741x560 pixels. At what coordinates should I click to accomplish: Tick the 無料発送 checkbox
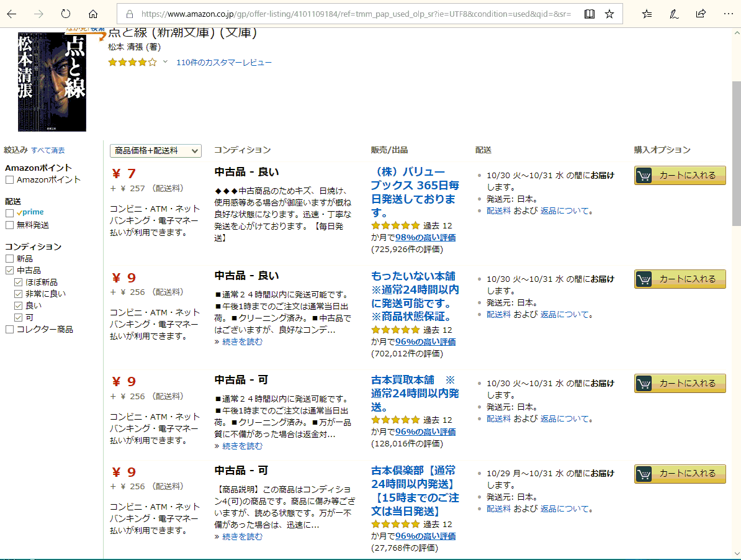(x=9, y=225)
